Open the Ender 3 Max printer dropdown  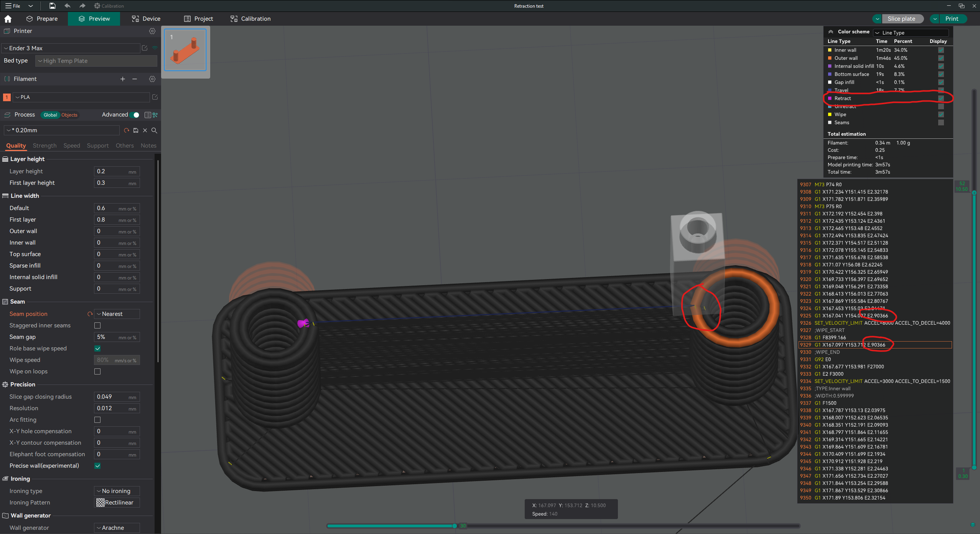click(x=71, y=48)
